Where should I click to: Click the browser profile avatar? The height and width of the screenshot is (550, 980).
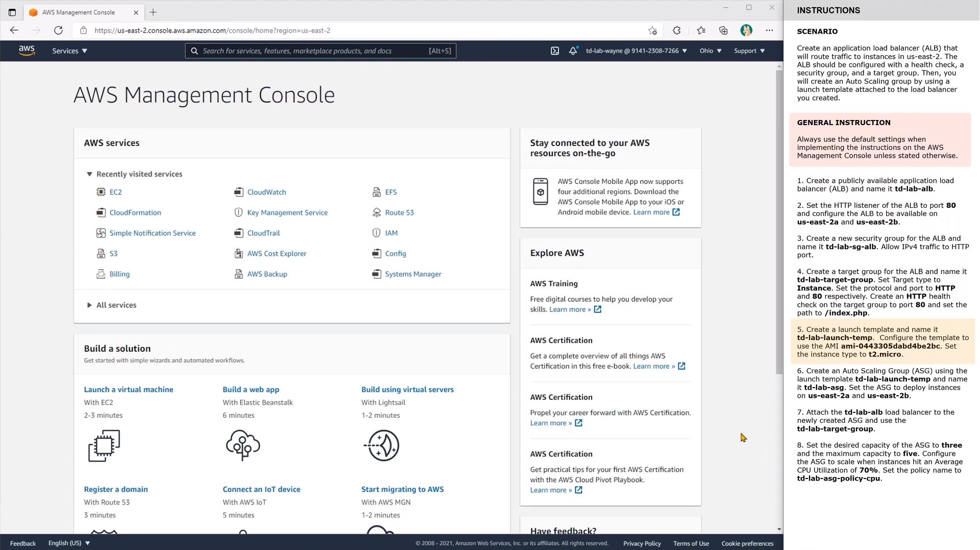746,31
